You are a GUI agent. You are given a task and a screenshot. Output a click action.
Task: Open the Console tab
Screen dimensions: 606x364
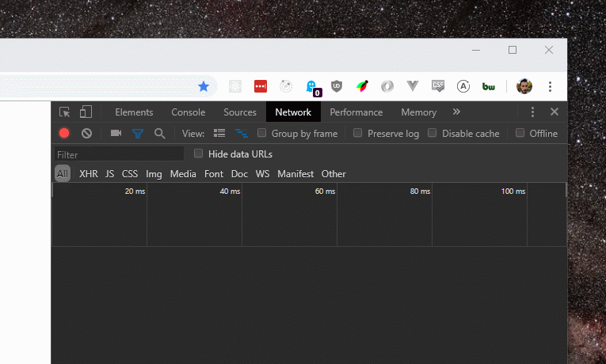click(x=189, y=112)
